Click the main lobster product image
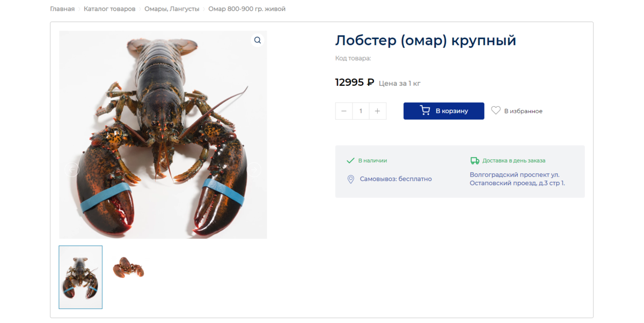This screenshot has height=323, width=644. (163, 135)
